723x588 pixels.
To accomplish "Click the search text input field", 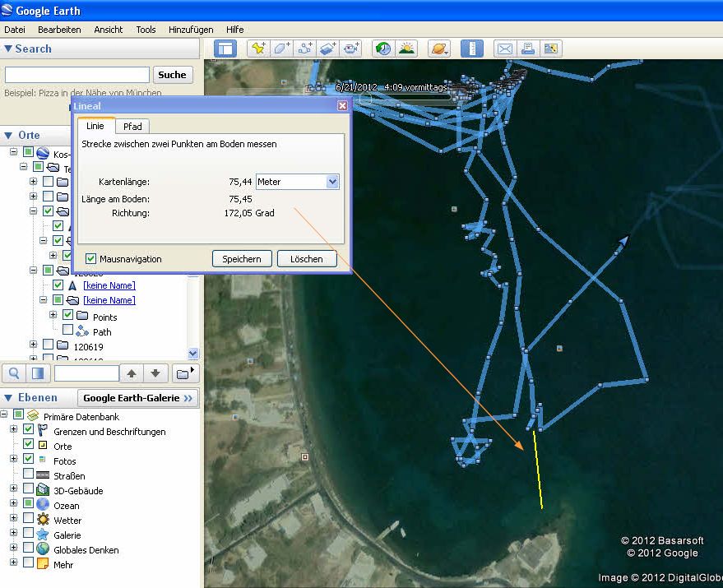I will click(77, 75).
